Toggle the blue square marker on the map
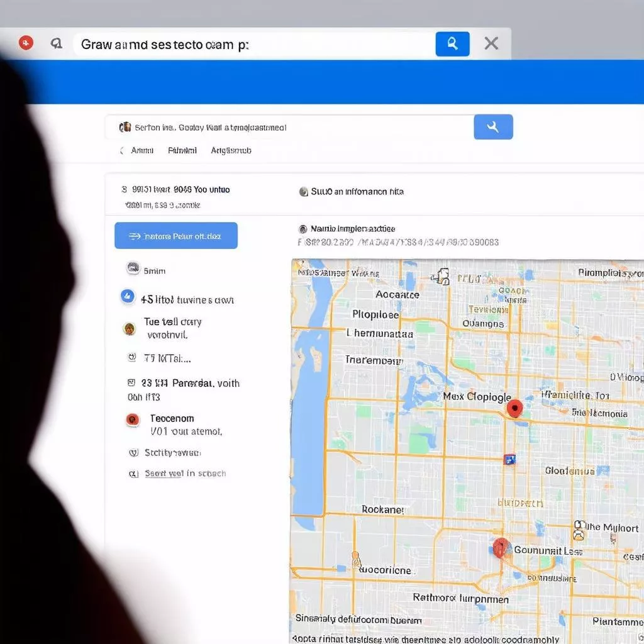644x644 pixels. (x=511, y=460)
